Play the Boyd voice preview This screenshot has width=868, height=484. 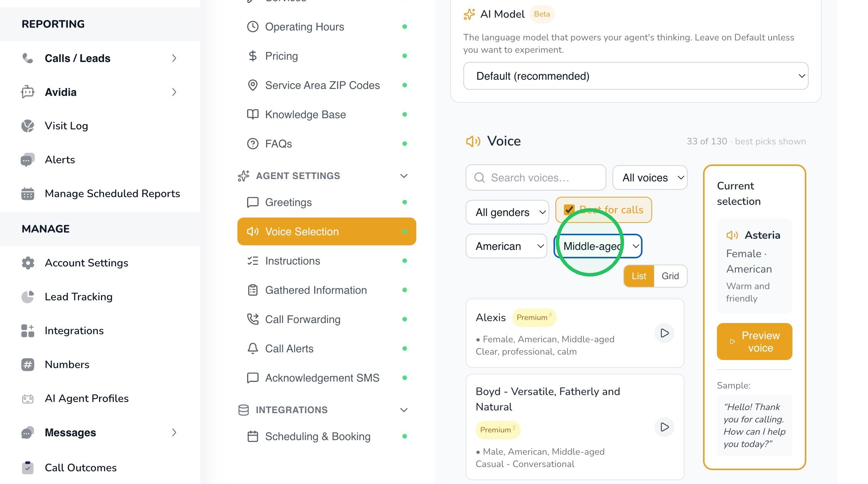click(664, 427)
